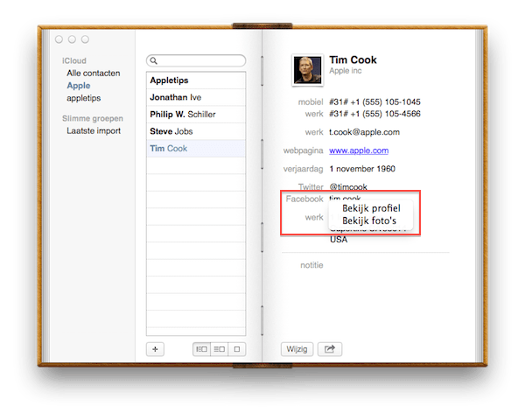Click the add contact plus button
The image size is (525, 420).
pyautogui.click(x=155, y=349)
